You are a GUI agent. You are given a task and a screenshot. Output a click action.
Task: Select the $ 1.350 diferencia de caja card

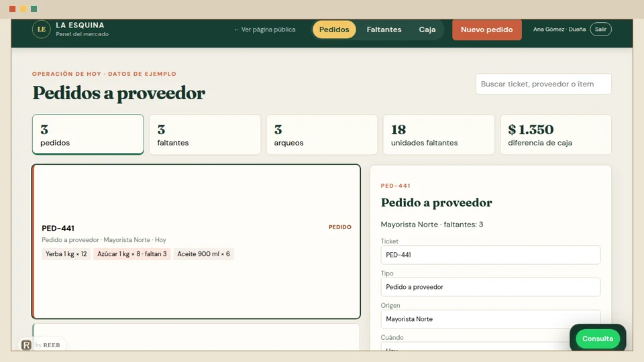(x=555, y=135)
